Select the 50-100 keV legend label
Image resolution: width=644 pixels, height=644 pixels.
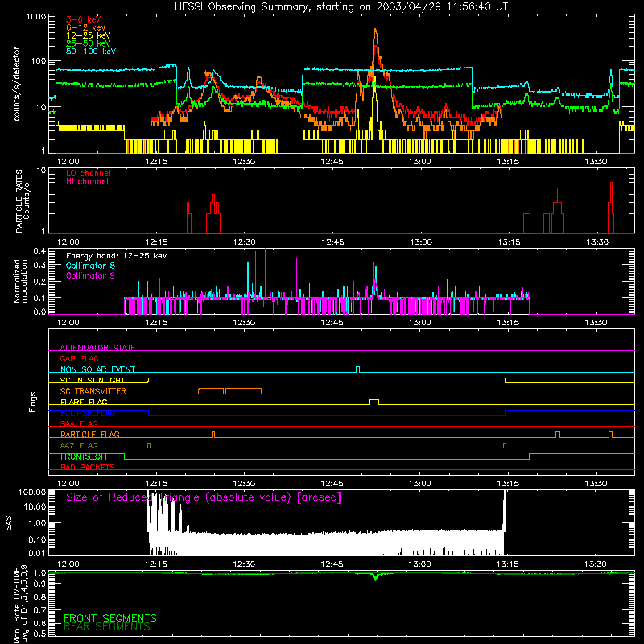tap(91, 52)
